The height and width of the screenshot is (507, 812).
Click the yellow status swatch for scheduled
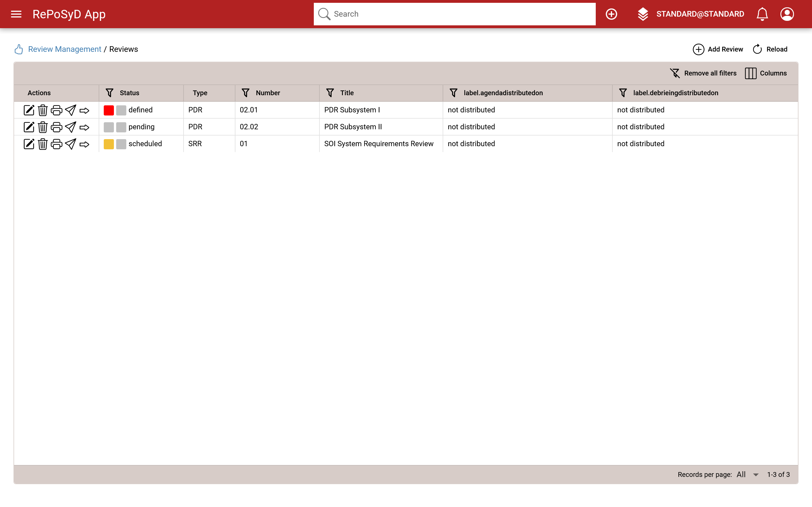coord(109,144)
